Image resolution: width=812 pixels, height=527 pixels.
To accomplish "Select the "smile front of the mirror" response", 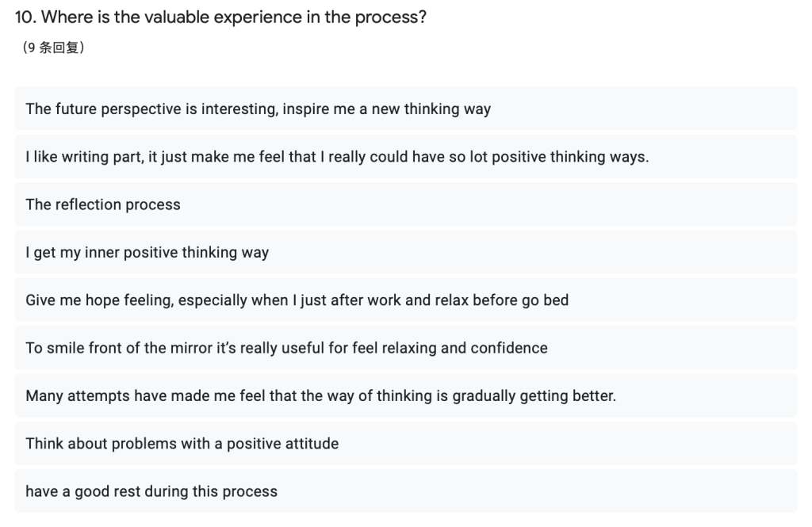I will (286, 348).
